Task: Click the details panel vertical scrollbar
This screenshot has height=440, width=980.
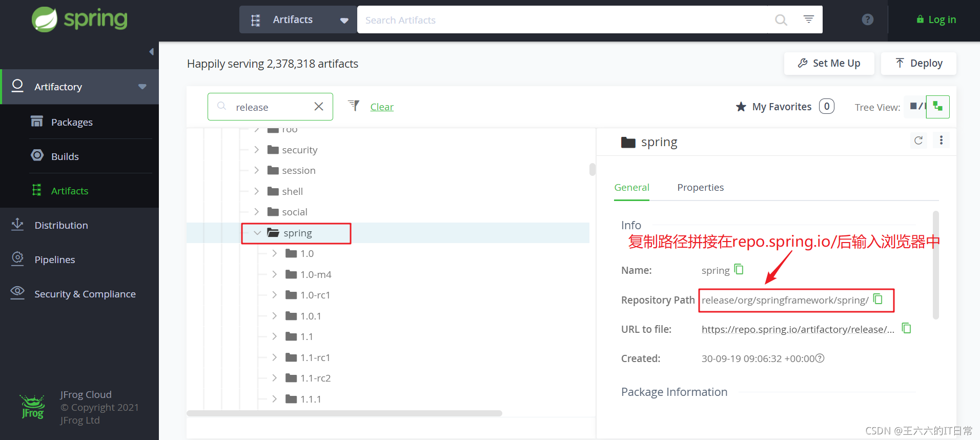Action: (936, 265)
